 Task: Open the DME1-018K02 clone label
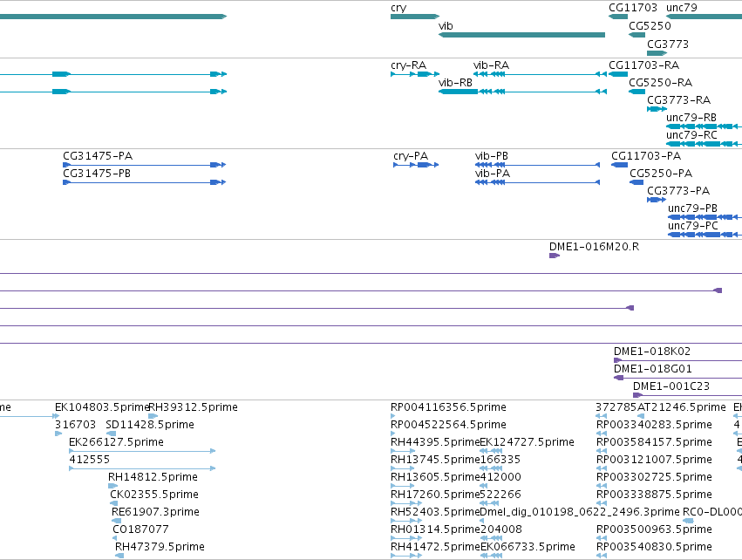652,352
